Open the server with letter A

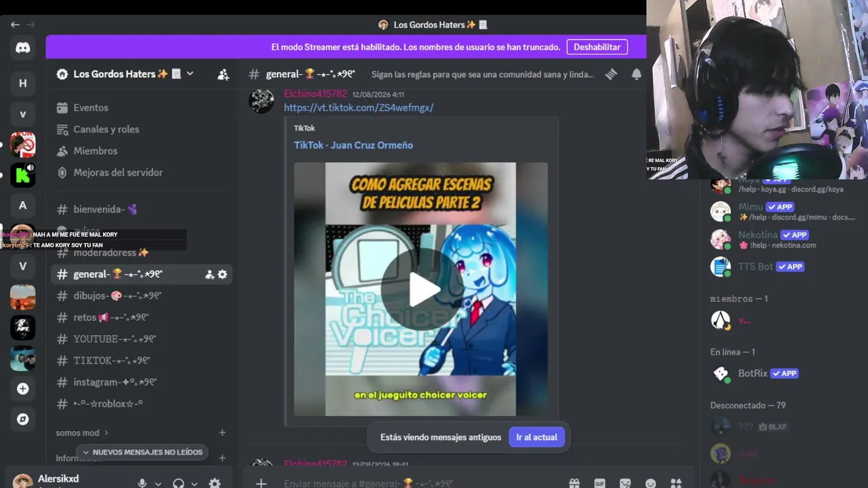(x=22, y=205)
